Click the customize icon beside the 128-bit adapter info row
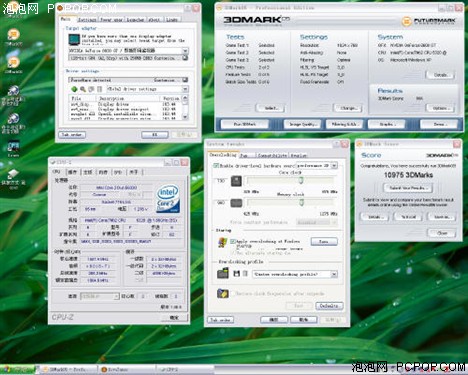Screen dimensions: 468x375 tap(185, 58)
